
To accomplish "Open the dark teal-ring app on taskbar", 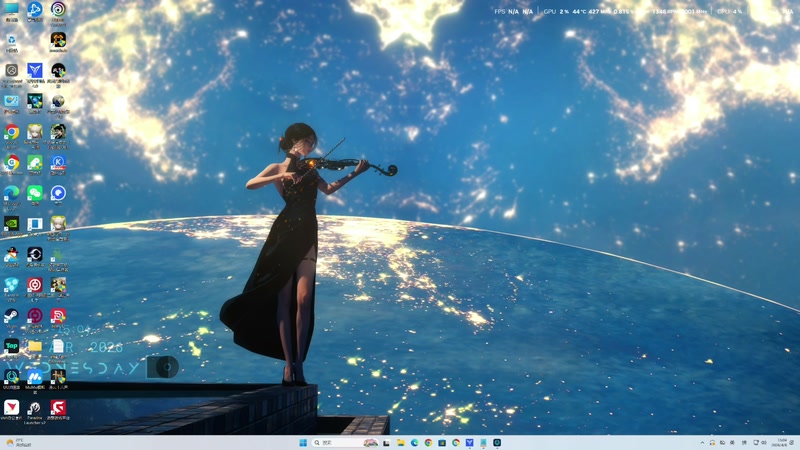I will [497, 442].
